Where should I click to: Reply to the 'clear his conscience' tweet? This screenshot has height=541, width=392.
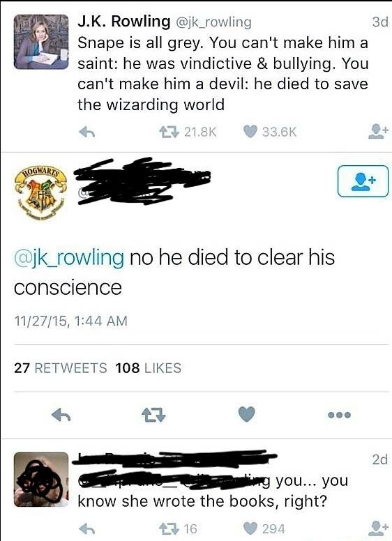pos(61,415)
